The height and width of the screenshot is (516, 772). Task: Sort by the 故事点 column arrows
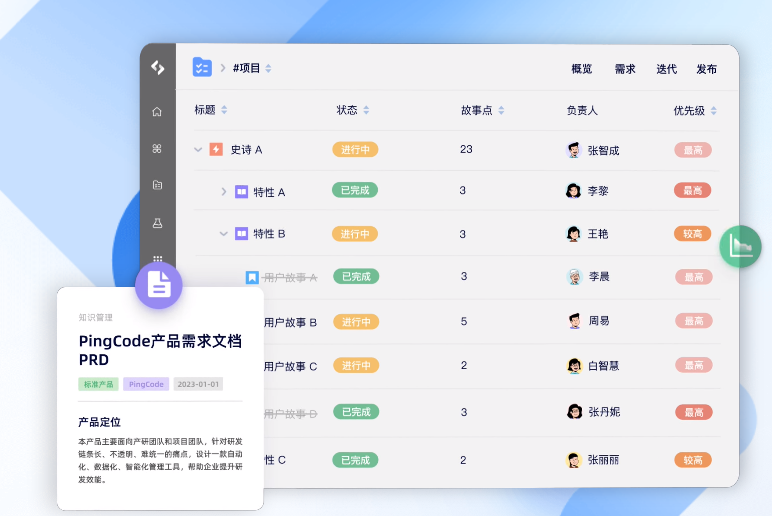(x=501, y=110)
